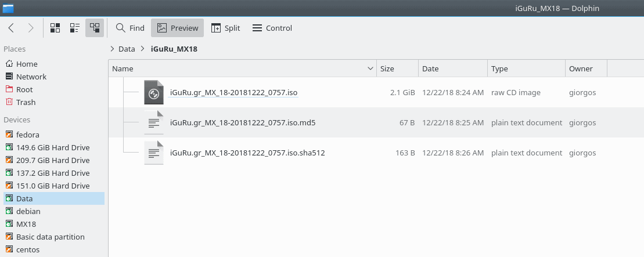Toggle the Preview panel button
This screenshot has height=257, width=644.
point(178,28)
